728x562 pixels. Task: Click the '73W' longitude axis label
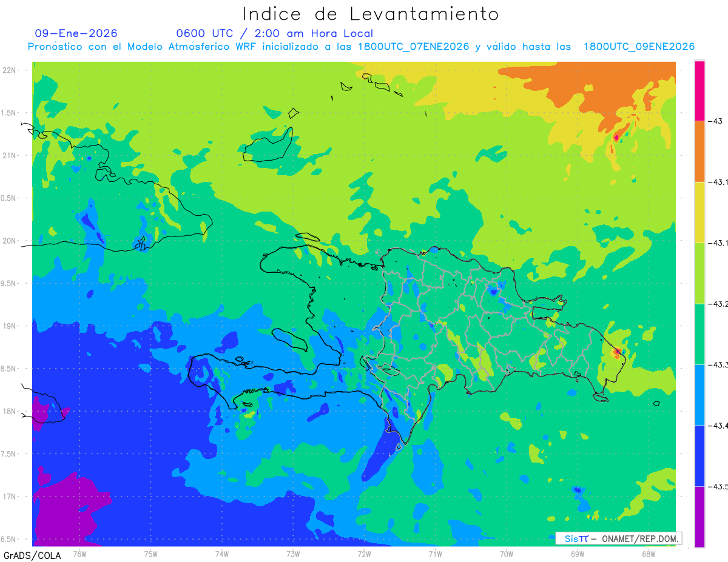point(293,554)
